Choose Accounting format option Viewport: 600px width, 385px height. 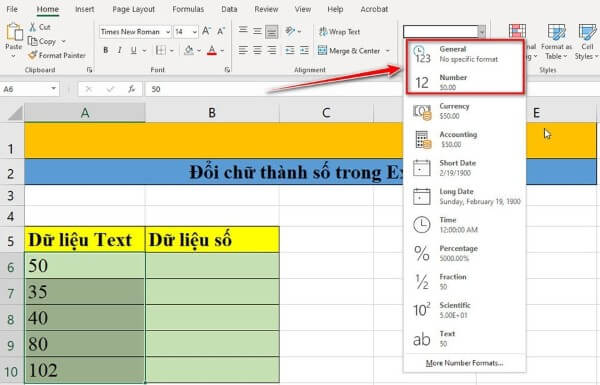(465, 139)
